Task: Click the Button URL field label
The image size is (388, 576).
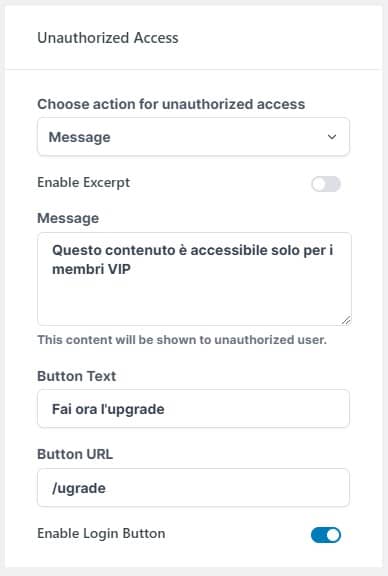Action: (x=75, y=454)
